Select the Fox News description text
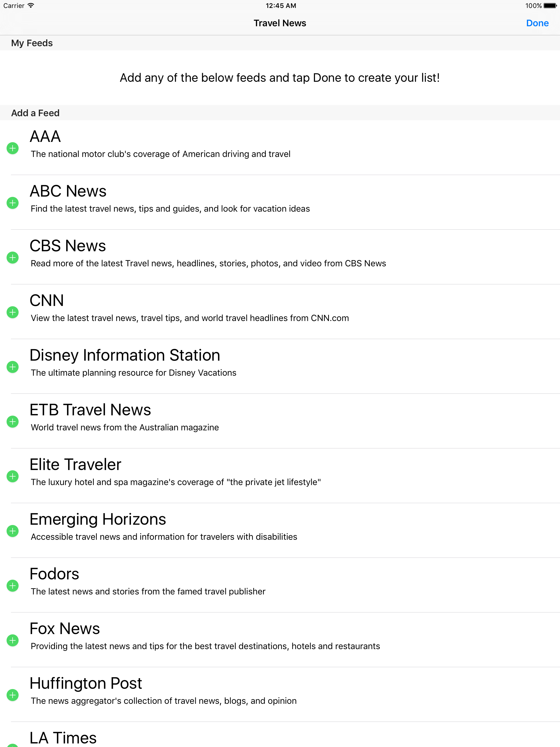 click(205, 646)
